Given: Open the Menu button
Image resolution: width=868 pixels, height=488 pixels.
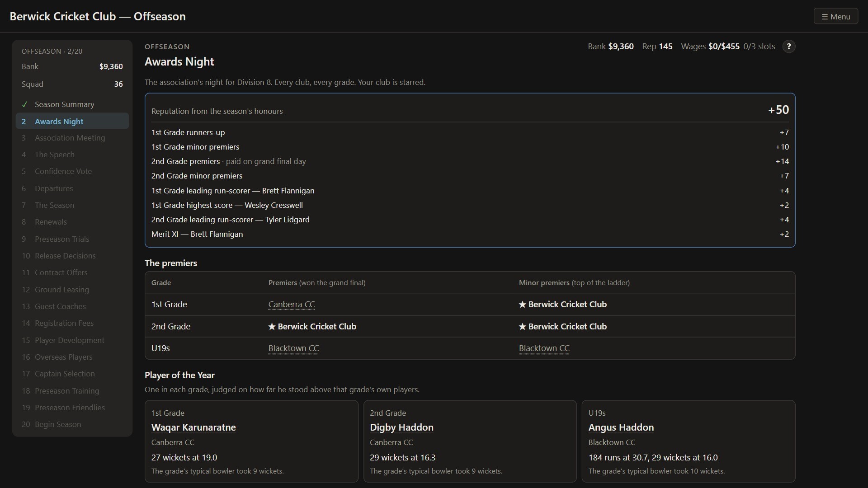Looking at the screenshot, I should click(x=835, y=17).
